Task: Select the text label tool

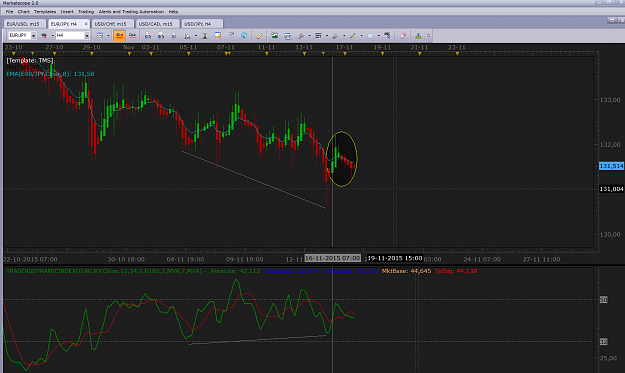Action: pyautogui.click(x=387, y=35)
